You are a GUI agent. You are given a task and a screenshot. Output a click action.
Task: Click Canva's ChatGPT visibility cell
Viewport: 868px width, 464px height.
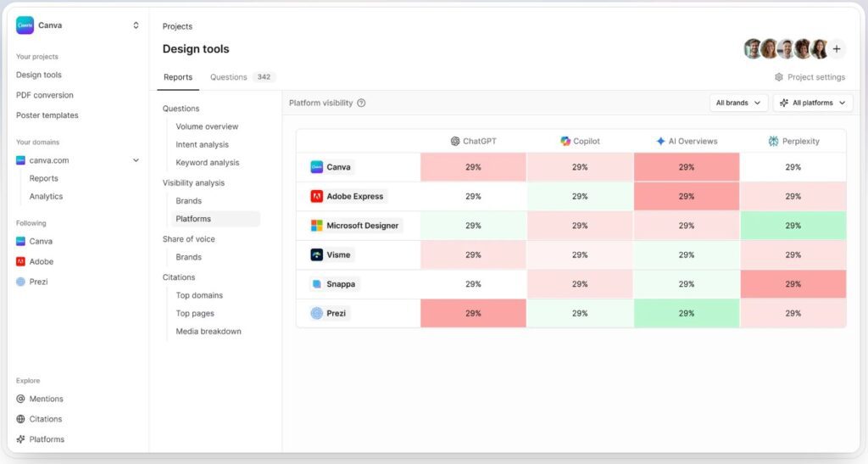[x=473, y=167]
